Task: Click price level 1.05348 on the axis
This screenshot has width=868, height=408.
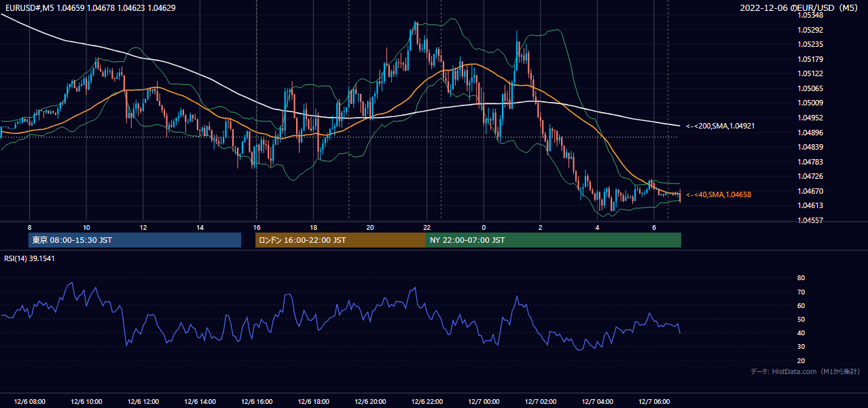Action: click(x=810, y=15)
